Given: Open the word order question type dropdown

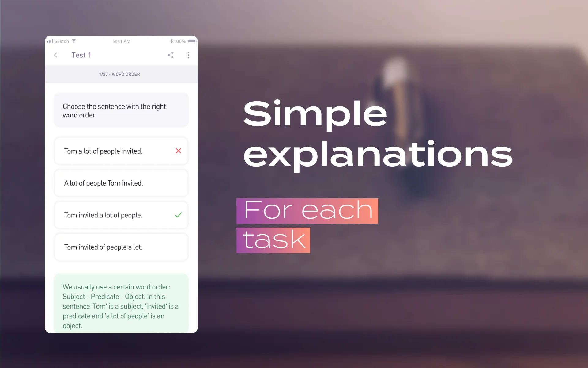Looking at the screenshot, I should [x=120, y=74].
